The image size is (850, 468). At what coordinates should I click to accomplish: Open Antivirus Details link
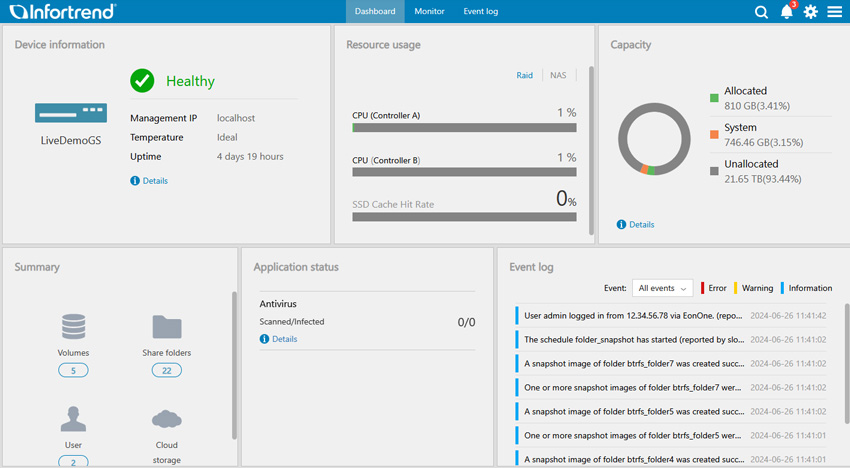(x=285, y=339)
